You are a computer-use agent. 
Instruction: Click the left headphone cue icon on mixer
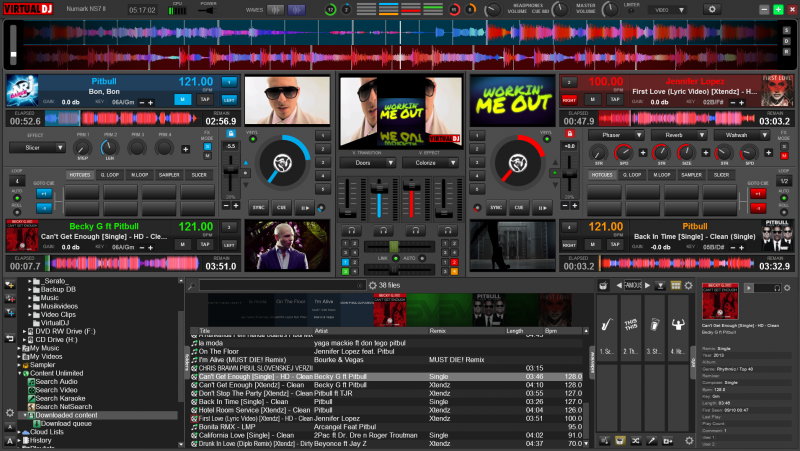[352, 231]
